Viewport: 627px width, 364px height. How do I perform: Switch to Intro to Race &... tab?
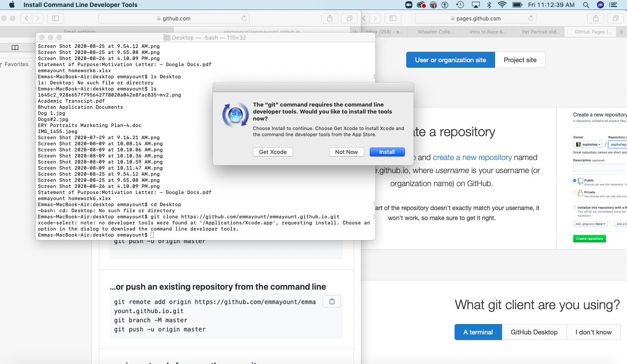488,32
